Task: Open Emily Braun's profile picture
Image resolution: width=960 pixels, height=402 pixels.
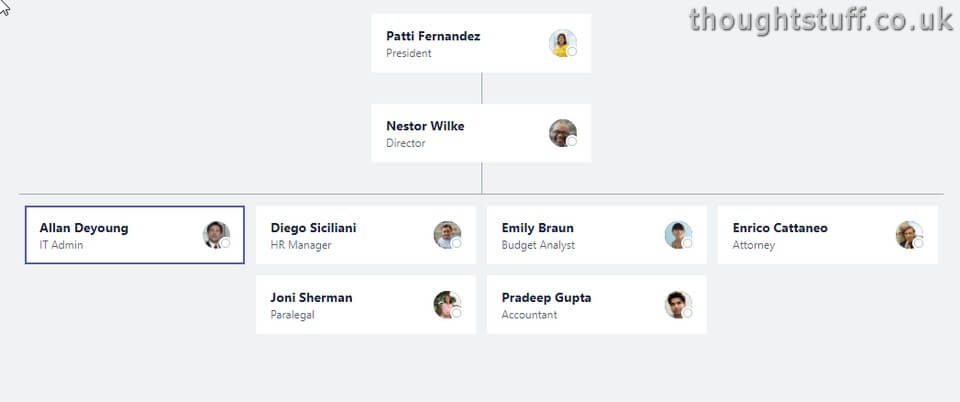Action: click(678, 235)
